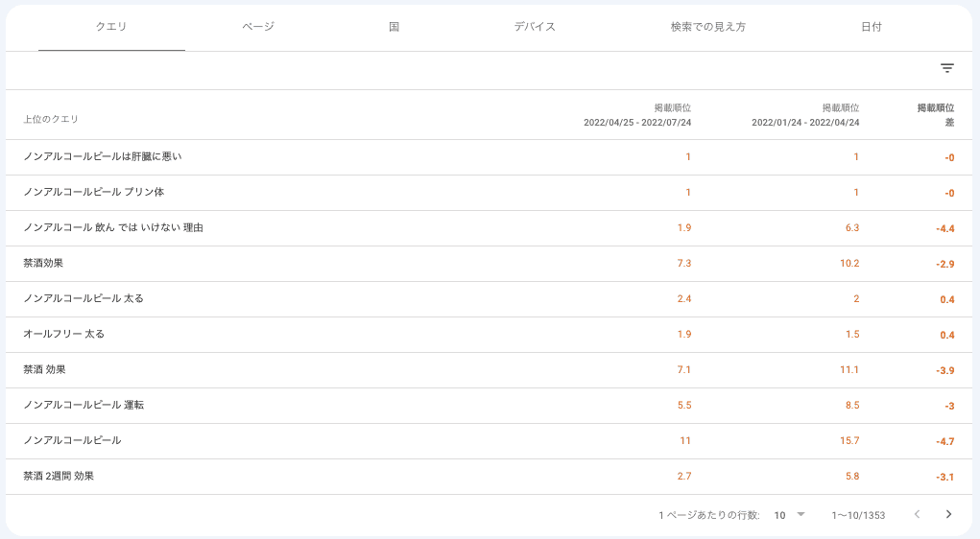Click difference value -4.7
980x539 pixels.
(945, 441)
